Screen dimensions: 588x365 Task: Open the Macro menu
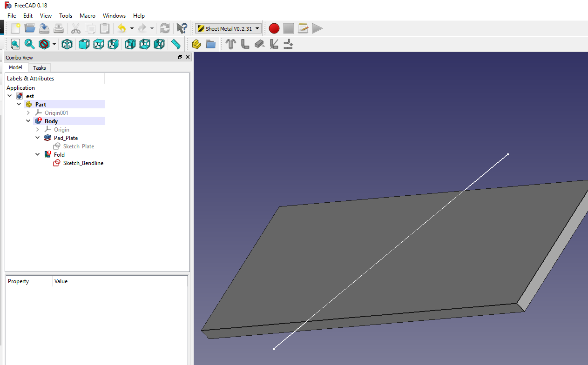coord(88,15)
